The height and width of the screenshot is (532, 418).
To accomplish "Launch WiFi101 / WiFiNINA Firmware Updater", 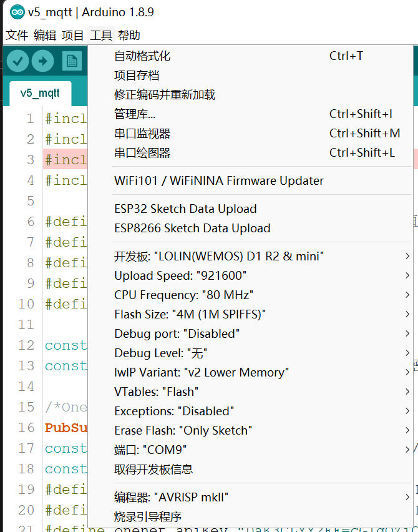I will (250, 180).
